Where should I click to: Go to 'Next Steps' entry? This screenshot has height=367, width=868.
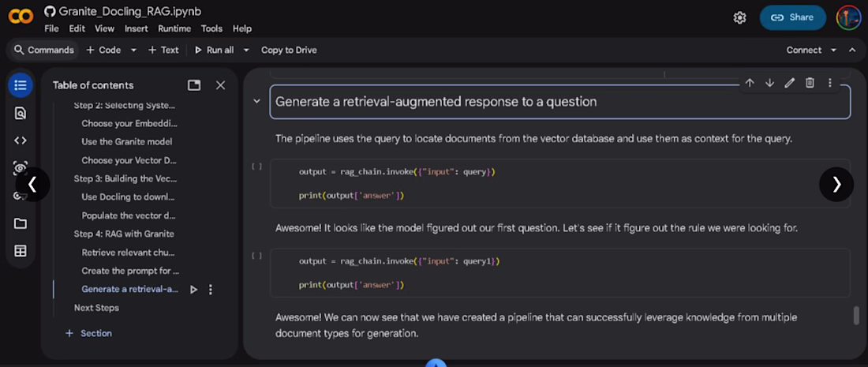pos(96,308)
